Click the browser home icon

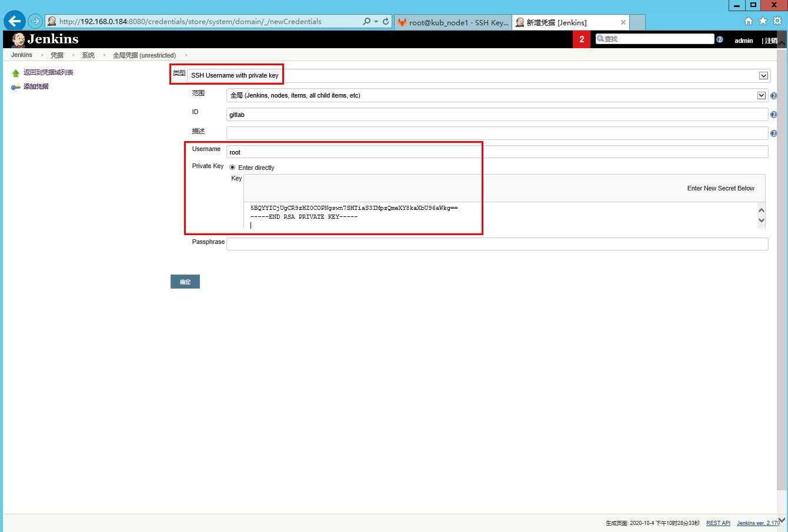coord(749,21)
